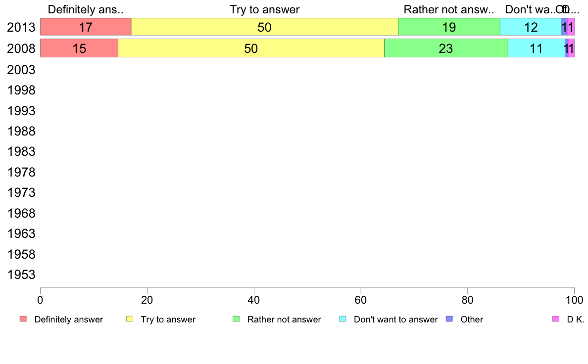588x364 pixels.
Task: Click the 1988 year label
Action: pyautogui.click(x=21, y=131)
